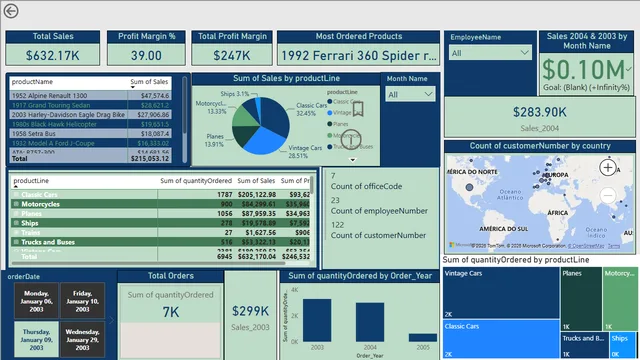The width and height of the screenshot is (640, 360).
Task: Open the EmployeeName dropdown
Action: pyautogui.click(x=490, y=53)
